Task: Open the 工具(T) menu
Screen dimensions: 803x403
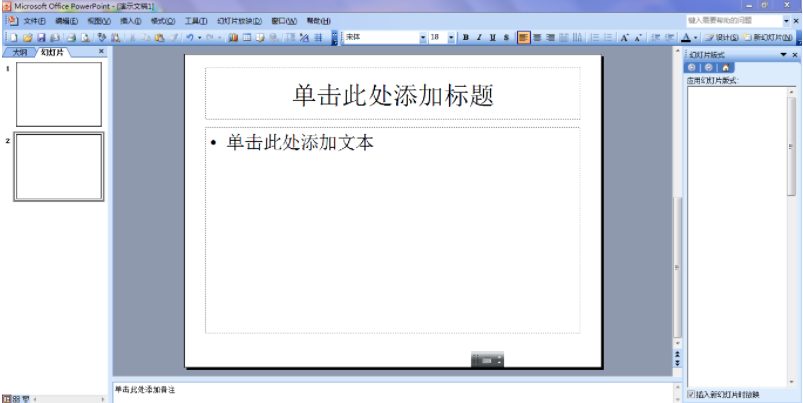Action: point(196,21)
